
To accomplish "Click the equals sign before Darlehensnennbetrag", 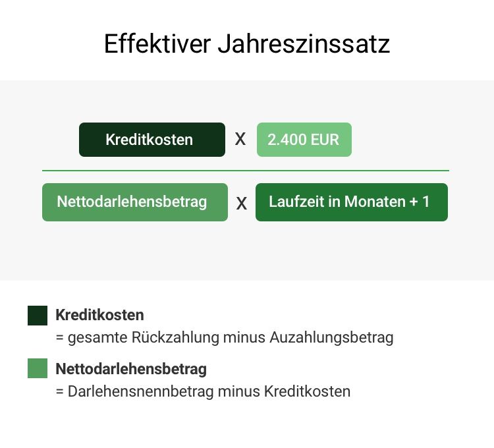I will point(59,391).
